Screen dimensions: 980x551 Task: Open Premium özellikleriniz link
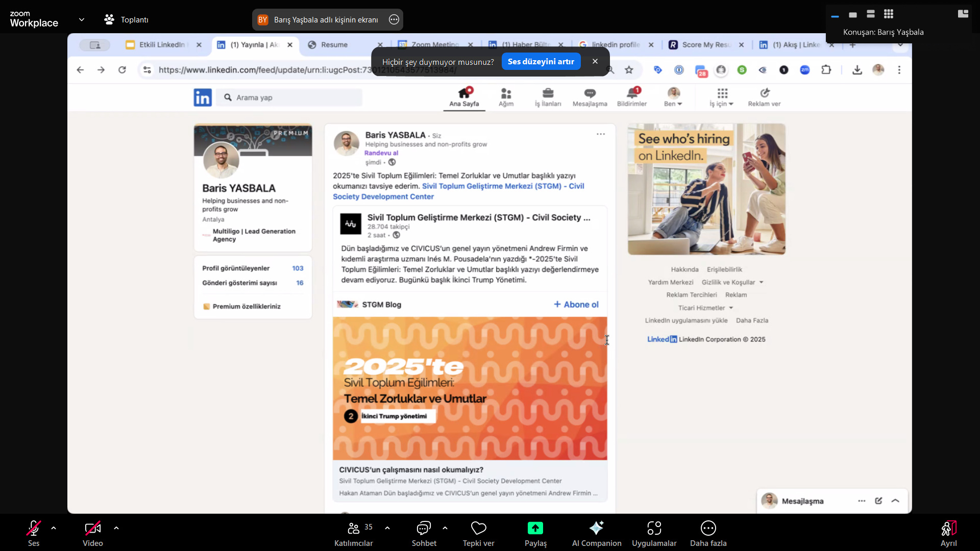coord(242,307)
